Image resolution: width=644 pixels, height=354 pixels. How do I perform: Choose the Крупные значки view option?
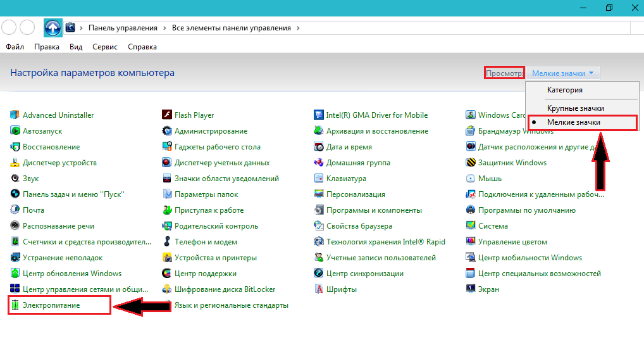[575, 108]
